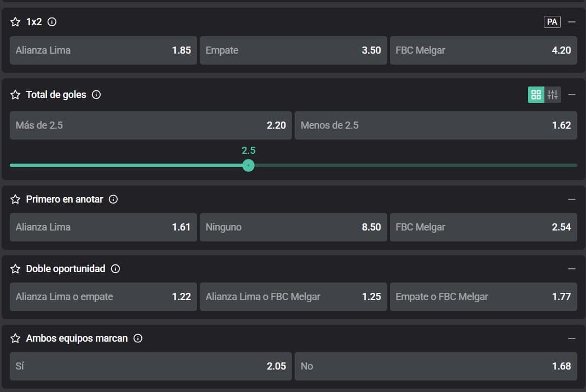Viewport: 586px width, 392px height.
Task: Add Primero en anotar to favorites
Action: (x=15, y=199)
